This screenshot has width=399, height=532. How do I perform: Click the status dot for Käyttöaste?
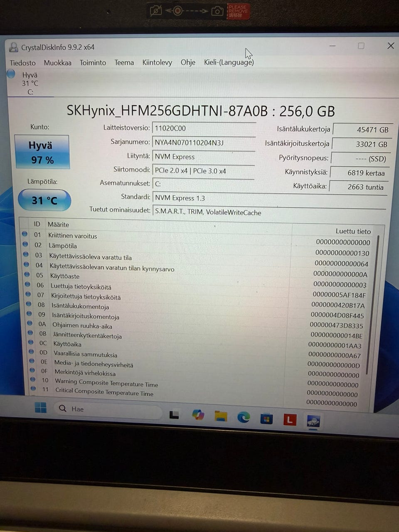click(27, 274)
